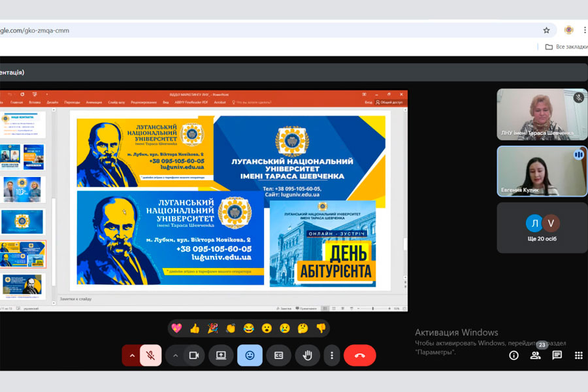Image resolution: width=588 pixels, height=392 pixels.
Task: Open Переходы tab in PowerPoint ribbon
Action: (x=72, y=102)
